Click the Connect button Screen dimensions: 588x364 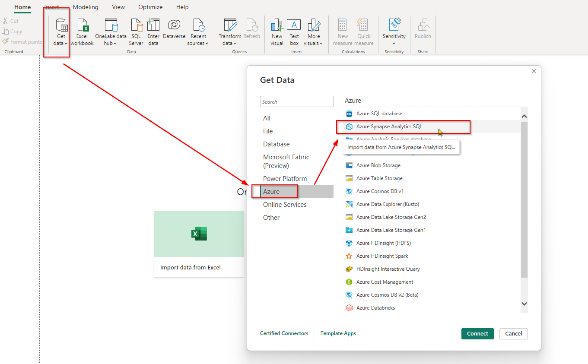coord(477,333)
